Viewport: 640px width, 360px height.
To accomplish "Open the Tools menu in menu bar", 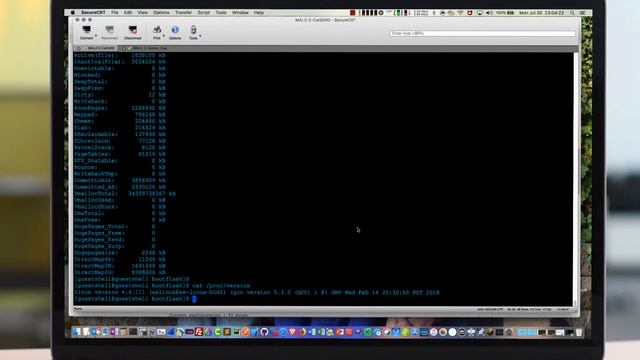I will click(221, 13).
